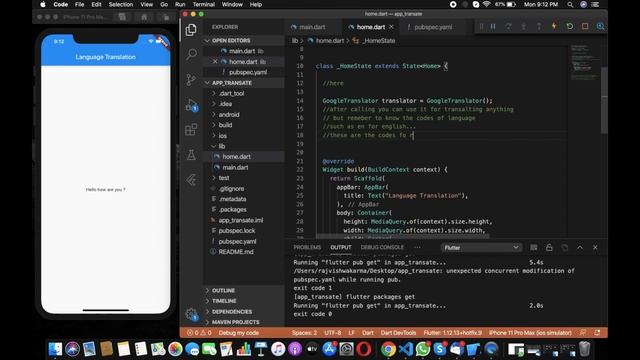
Task: Click Flutter version in status bar
Action: (x=452, y=333)
